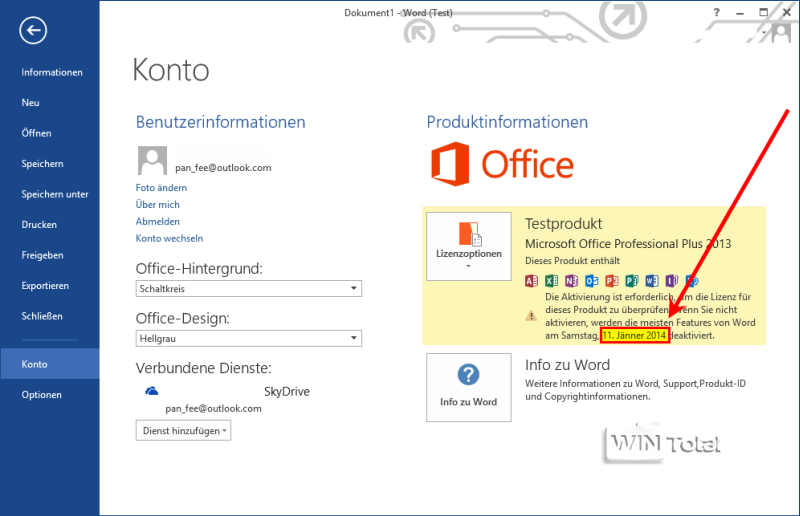Image resolution: width=800 pixels, height=516 pixels.
Task: Open Word help via question mark icon
Action: pos(716,12)
